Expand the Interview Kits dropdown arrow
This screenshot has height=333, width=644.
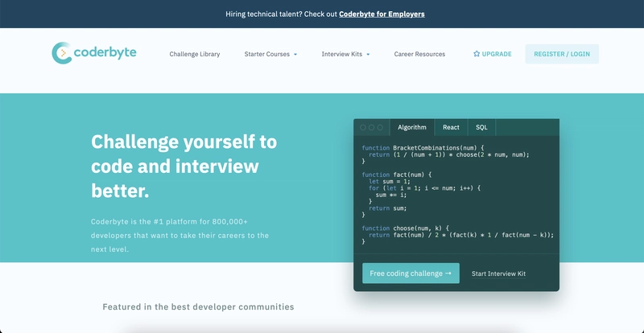[368, 54]
